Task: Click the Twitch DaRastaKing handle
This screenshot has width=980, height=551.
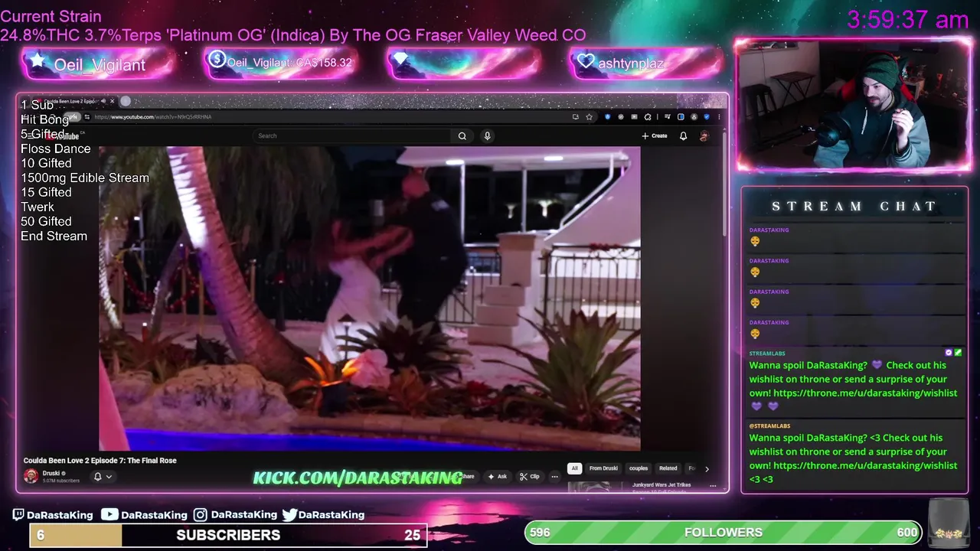Action: click(x=53, y=515)
